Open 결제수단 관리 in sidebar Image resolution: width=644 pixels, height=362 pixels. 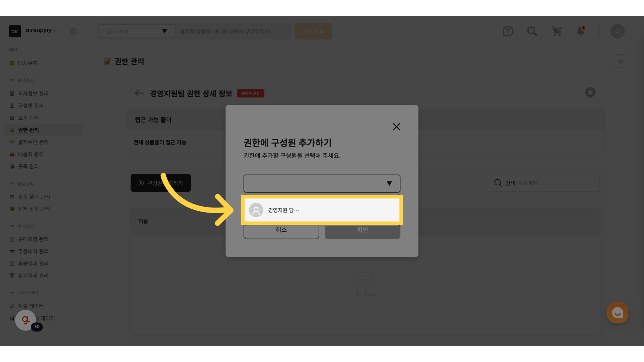[33, 142]
